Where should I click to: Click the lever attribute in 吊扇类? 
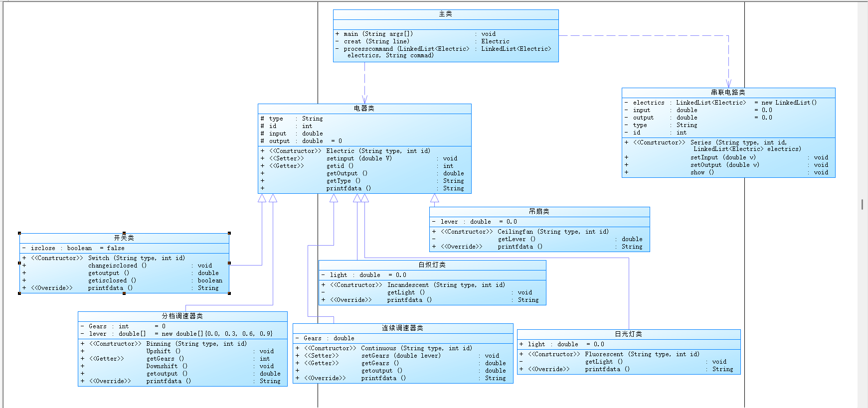474,222
